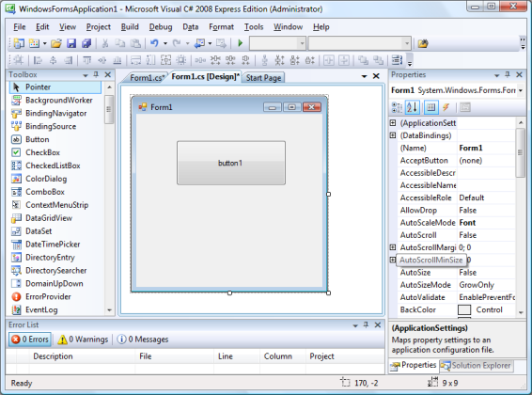
Task: Click the New Project toolbar icon
Action: [19, 43]
